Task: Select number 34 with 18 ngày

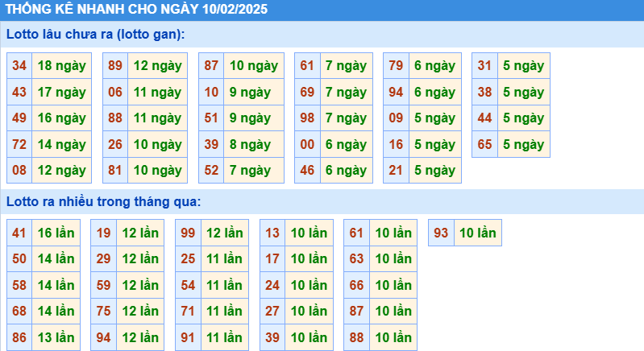Action: pos(19,66)
